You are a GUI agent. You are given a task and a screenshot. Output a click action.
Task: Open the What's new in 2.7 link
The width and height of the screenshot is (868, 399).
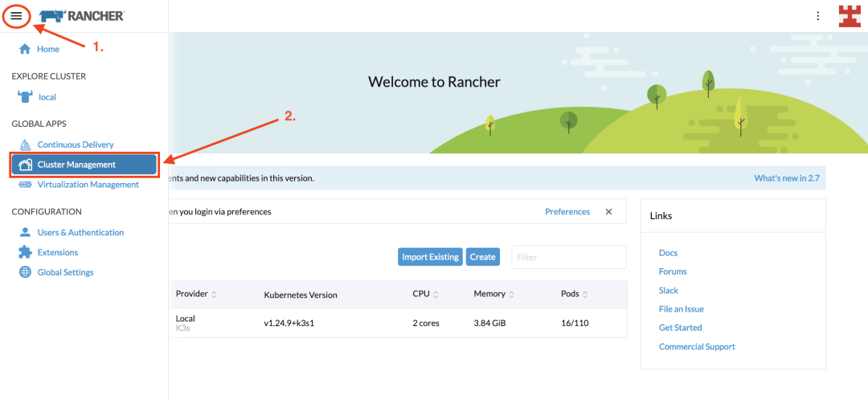[787, 178]
